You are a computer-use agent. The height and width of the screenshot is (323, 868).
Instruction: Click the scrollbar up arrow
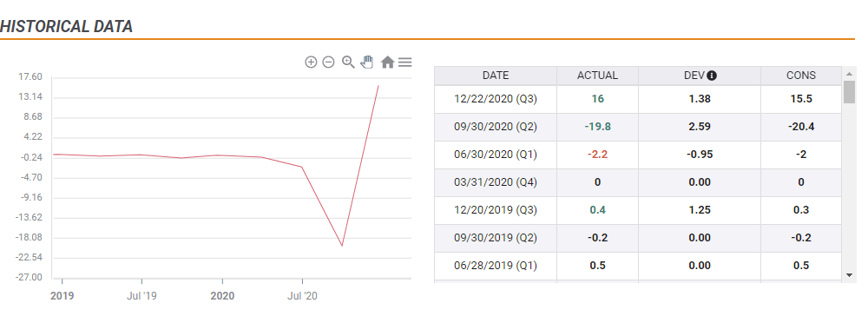[849, 74]
